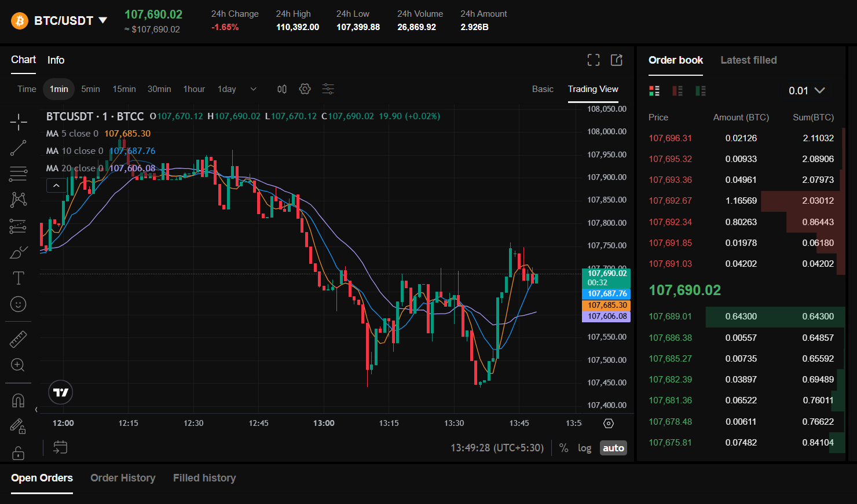Viewport: 857px width, 504px height.
Task: Open the Order History tab
Action: (123, 478)
